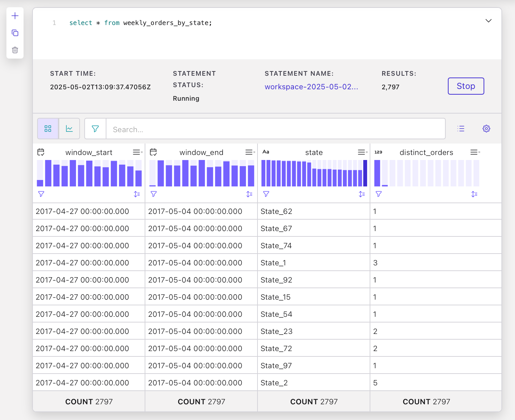Sort the state column values
Viewport: 515px width, 420px height.
pyautogui.click(x=361, y=194)
